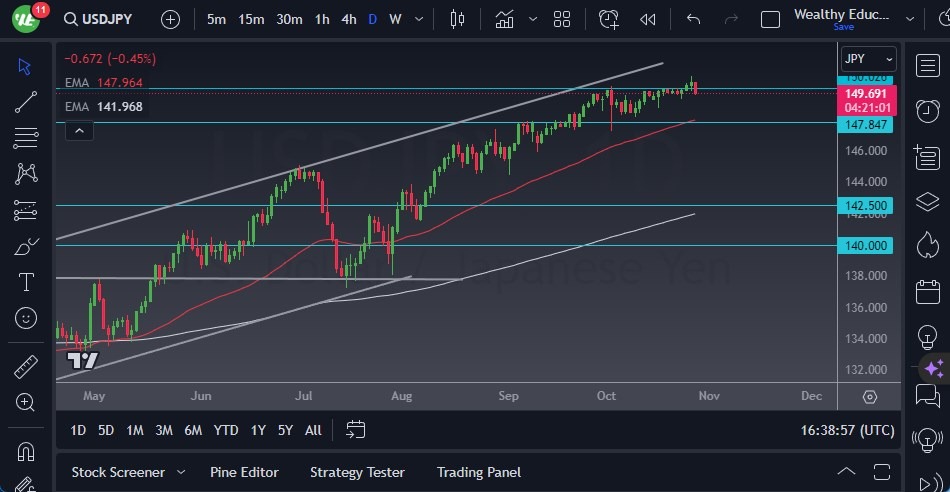
Task: Open the Strategy Tester tab
Action: tap(357, 472)
